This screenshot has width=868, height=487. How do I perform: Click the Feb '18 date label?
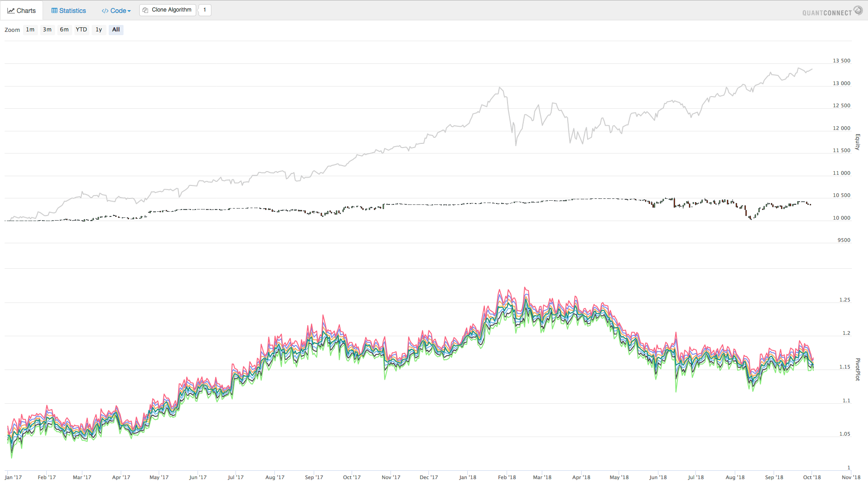coord(507,477)
